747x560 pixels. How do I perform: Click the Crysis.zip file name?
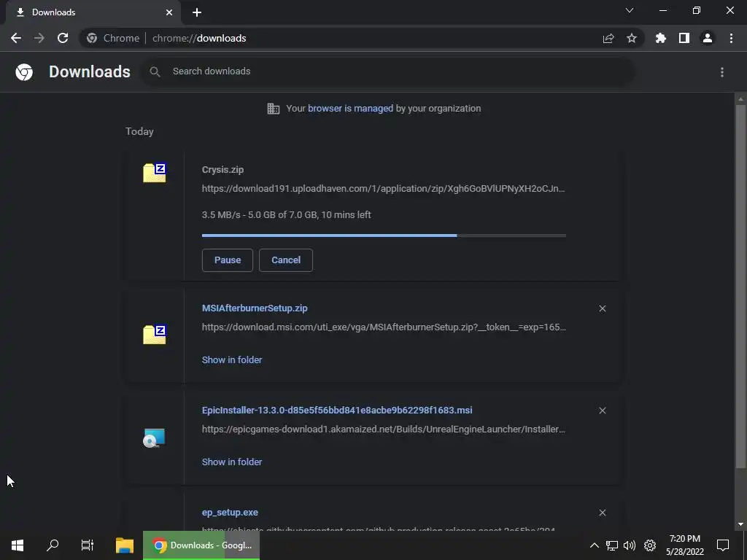pyautogui.click(x=222, y=169)
